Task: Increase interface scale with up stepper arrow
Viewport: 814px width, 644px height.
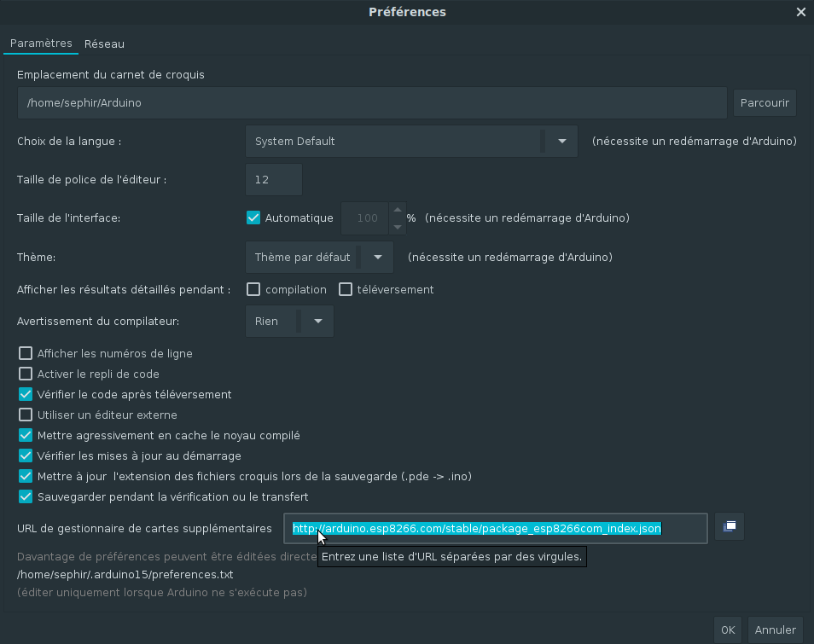Action: click(x=397, y=210)
